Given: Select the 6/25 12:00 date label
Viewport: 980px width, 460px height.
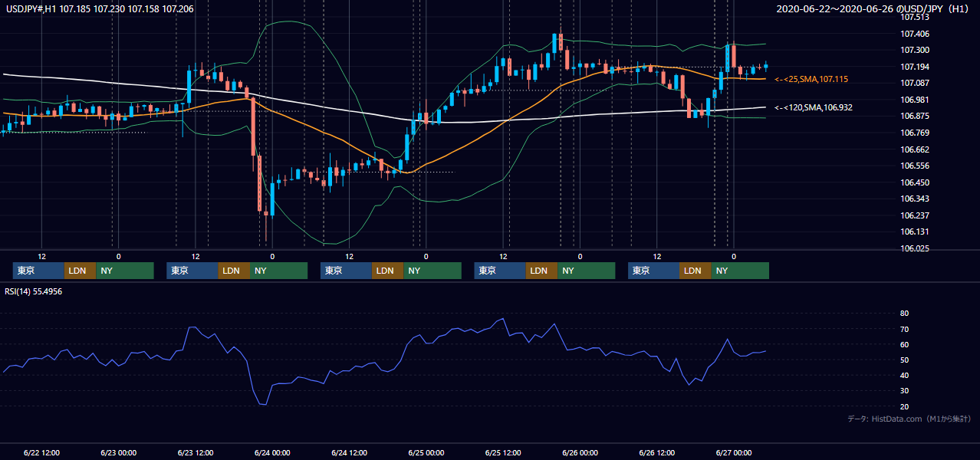Looking at the screenshot, I should point(503,452).
